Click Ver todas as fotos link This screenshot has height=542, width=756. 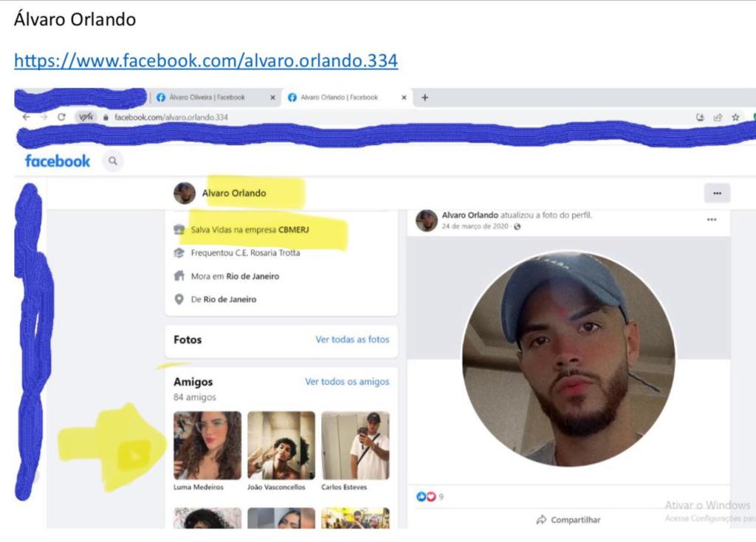click(x=352, y=340)
